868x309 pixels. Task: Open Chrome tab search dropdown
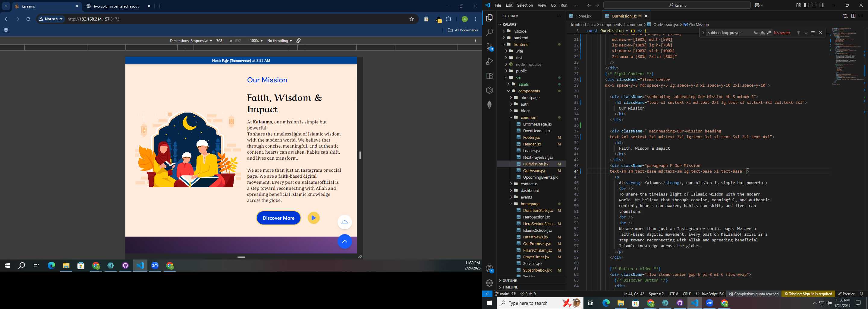[x=6, y=6]
